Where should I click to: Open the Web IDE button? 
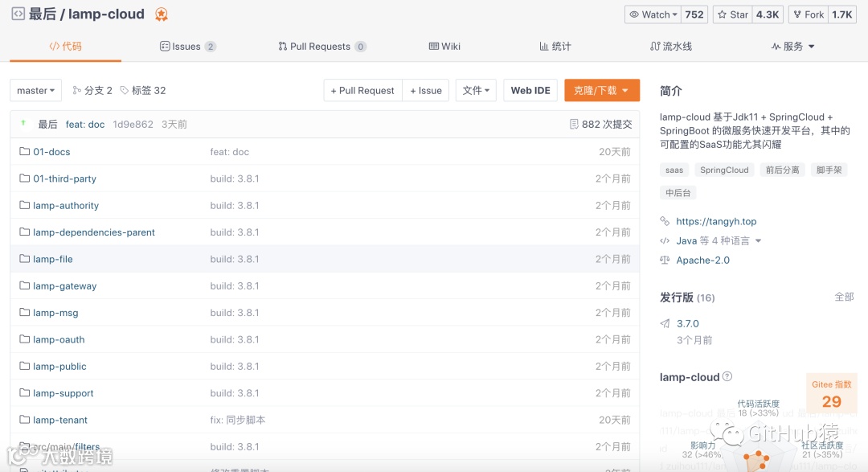click(530, 90)
